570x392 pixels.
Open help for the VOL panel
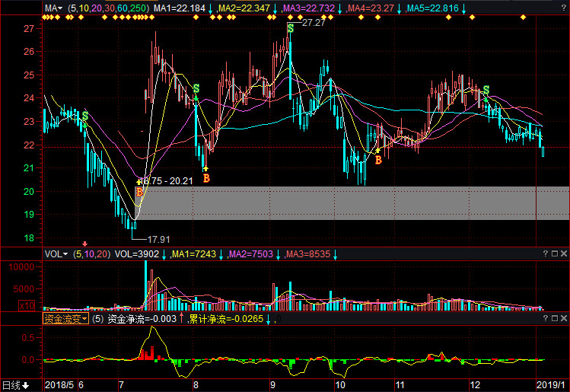click(546, 253)
